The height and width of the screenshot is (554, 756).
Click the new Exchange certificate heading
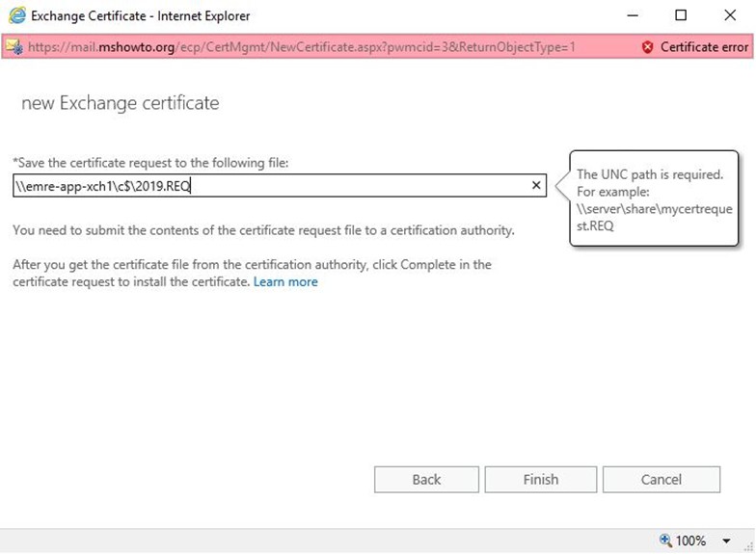tap(120, 103)
